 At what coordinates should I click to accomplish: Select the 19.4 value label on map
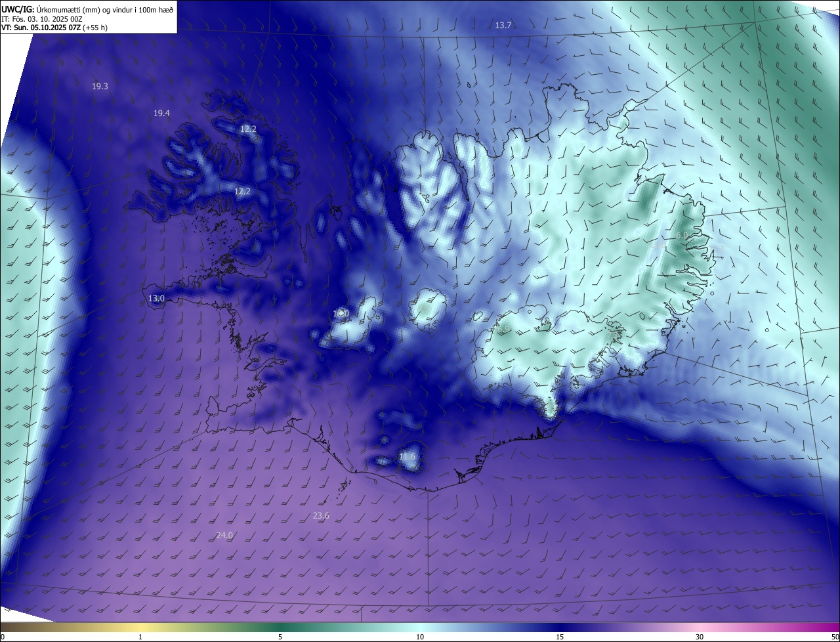coord(161,114)
